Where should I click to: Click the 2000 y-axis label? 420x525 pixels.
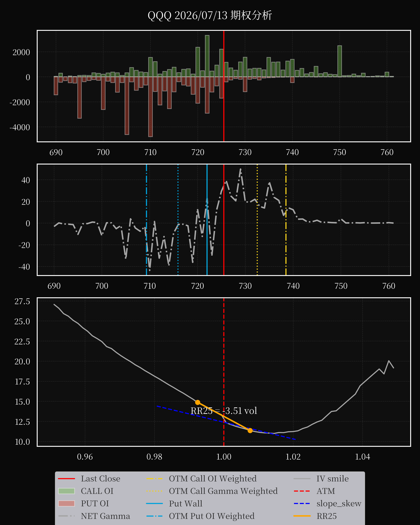(21, 52)
